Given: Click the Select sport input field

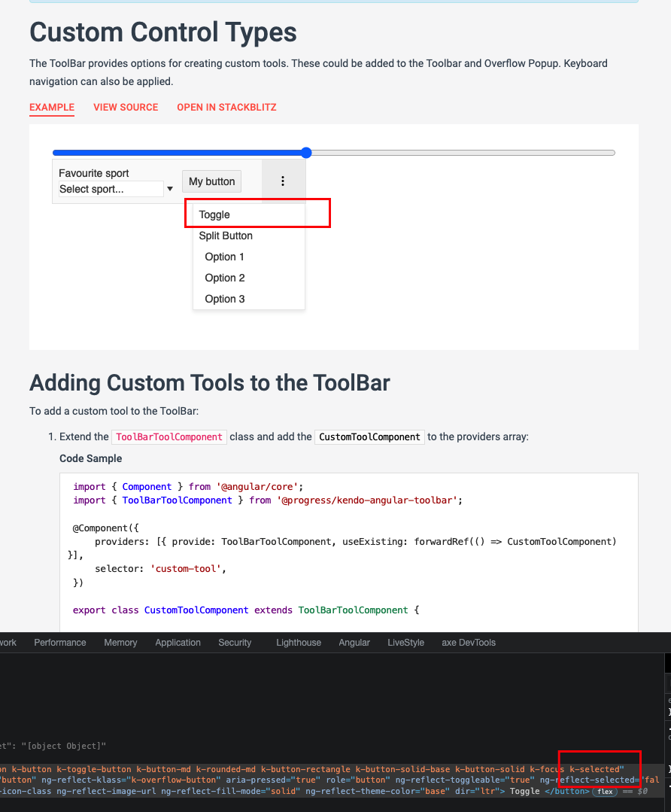Looking at the screenshot, I should (109, 189).
